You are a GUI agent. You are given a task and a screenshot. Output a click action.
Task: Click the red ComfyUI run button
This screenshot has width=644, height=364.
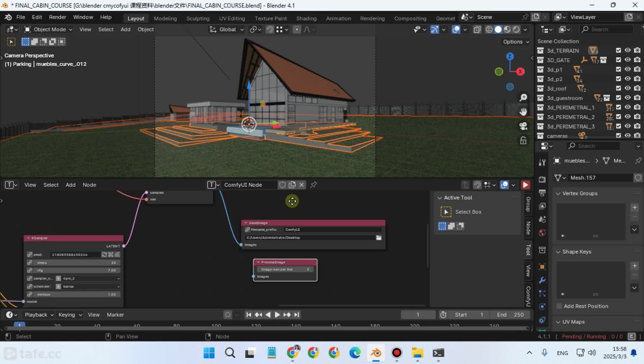[x=525, y=185]
